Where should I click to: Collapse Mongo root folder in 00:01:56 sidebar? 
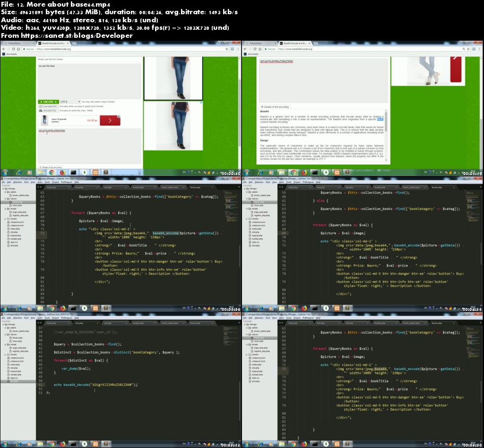click(x=3, y=188)
